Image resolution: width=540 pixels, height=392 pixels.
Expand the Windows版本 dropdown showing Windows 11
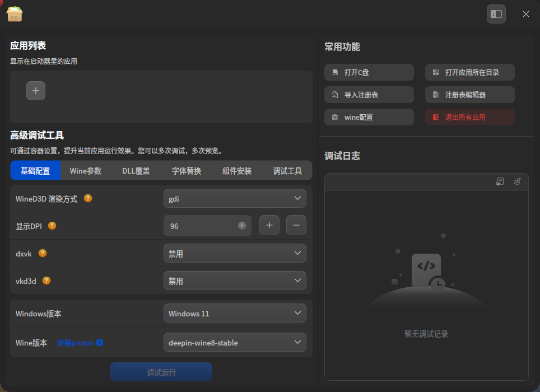235,313
